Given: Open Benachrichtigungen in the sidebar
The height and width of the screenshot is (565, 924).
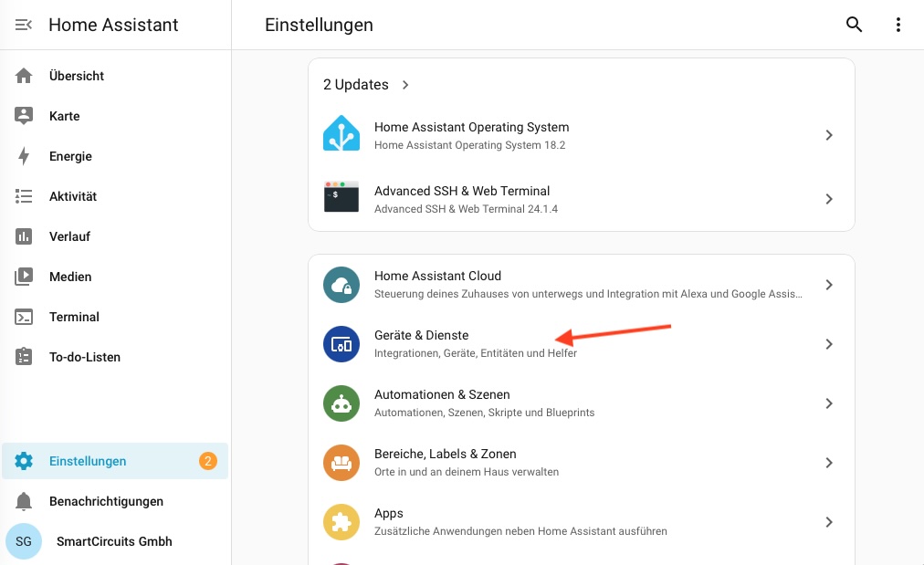Looking at the screenshot, I should [106, 501].
